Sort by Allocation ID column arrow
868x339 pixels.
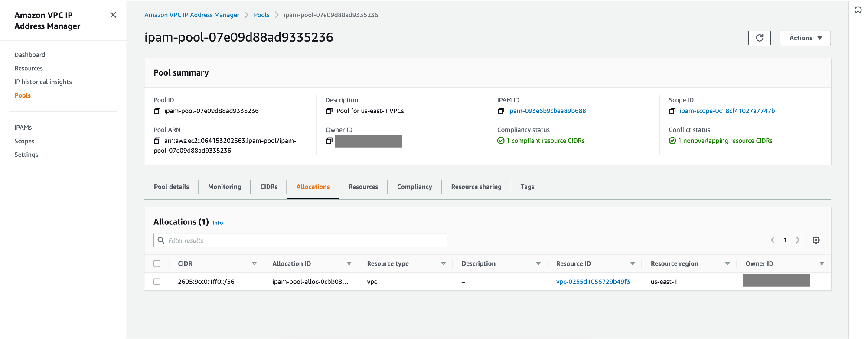349,264
